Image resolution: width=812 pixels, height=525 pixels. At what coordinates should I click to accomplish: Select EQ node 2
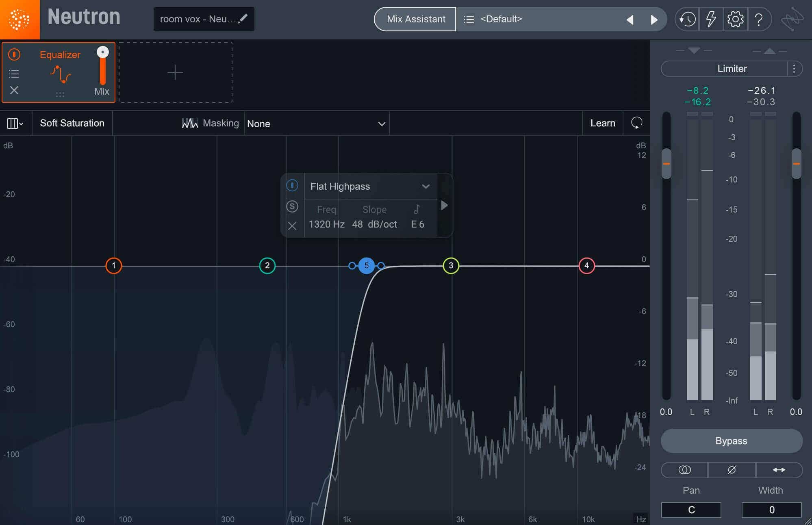click(267, 266)
